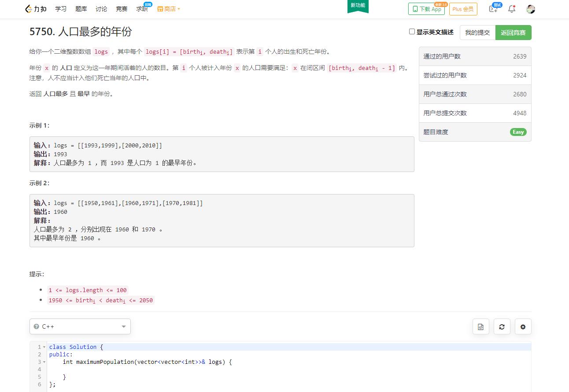The height and width of the screenshot is (392, 569).
Task: Click the 1950 <= birth constraint text
Action: pos(101,300)
